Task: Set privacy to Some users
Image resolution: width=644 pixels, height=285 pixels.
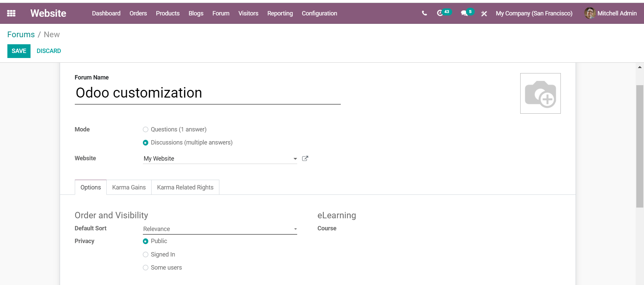Action: click(x=146, y=268)
